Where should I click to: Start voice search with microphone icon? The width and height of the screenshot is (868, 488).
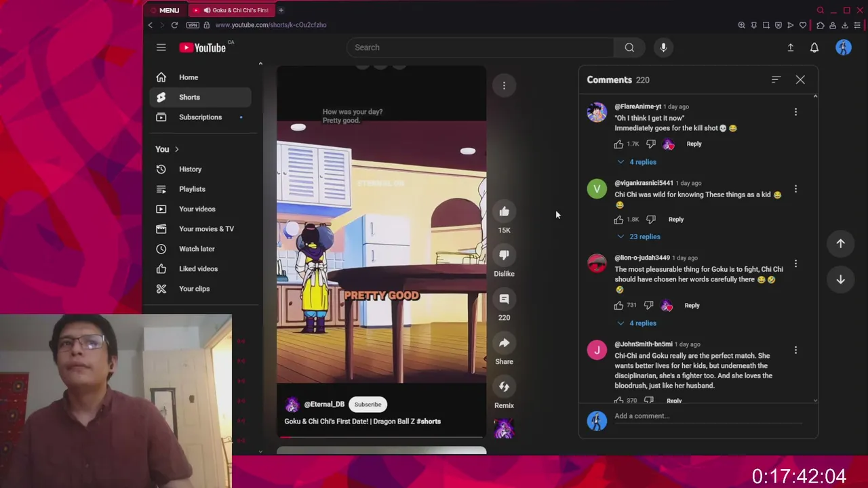[x=663, y=47]
